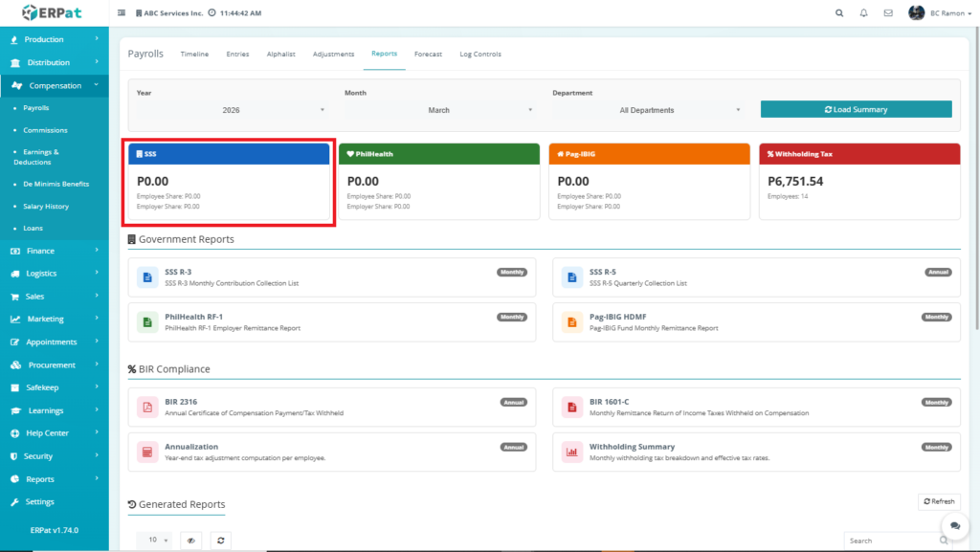Open the All Departments dropdown
The height and width of the screenshot is (552, 980).
coord(647,110)
